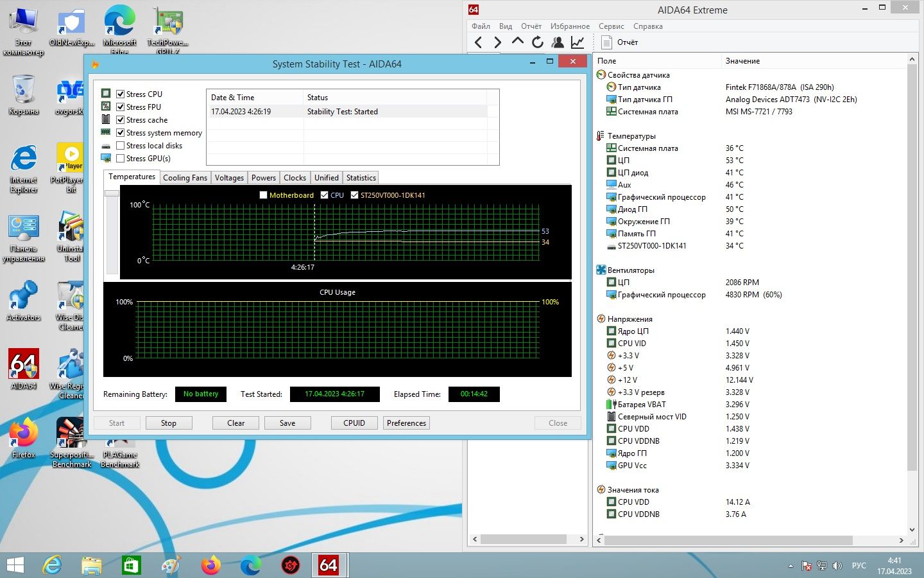Refresh AIDA64 sensor data
This screenshot has height=578, width=924.
click(x=538, y=42)
